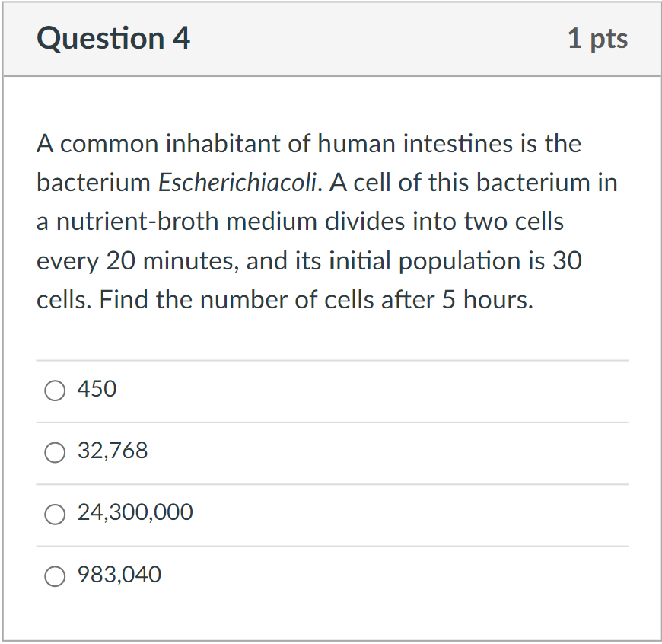Click the gray question header bar
The height and width of the screenshot is (644, 662).
tap(332, 39)
